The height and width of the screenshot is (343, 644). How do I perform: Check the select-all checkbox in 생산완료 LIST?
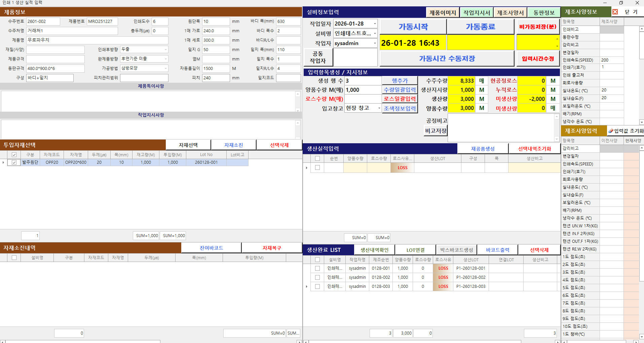[x=317, y=259]
